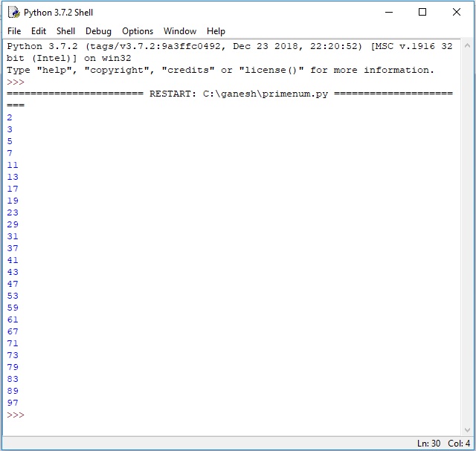Viewport: 476px width, 451px height.
Task: Click the Ln: 30 status indicator
Action: point(428,444)
